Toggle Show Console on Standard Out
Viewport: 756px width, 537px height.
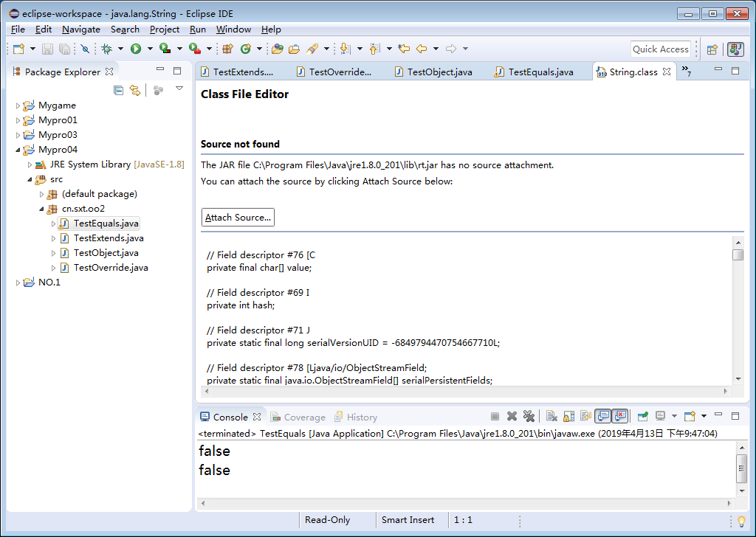tap(603, 416)
